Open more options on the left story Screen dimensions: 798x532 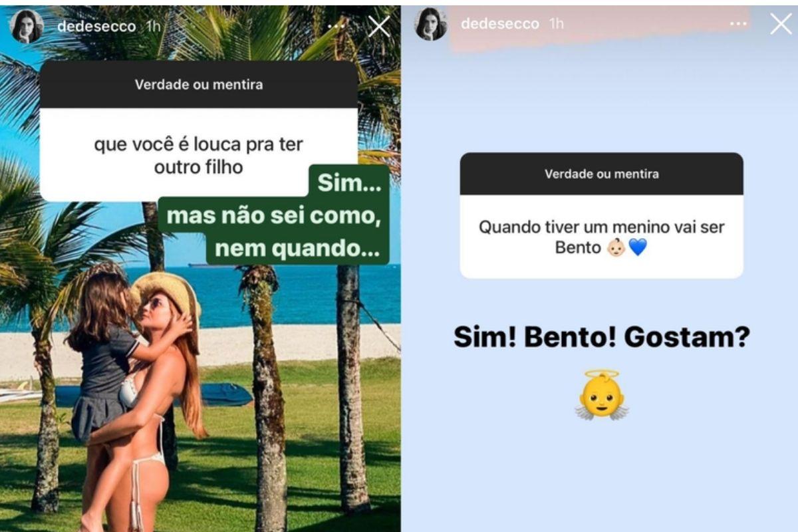[336, 26]
